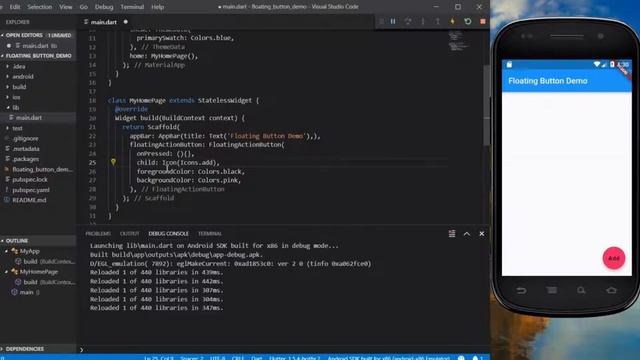This screenshot has height=360, width=640.
Task: Tap the emulator menu hardware button
Action: [551, 290]
